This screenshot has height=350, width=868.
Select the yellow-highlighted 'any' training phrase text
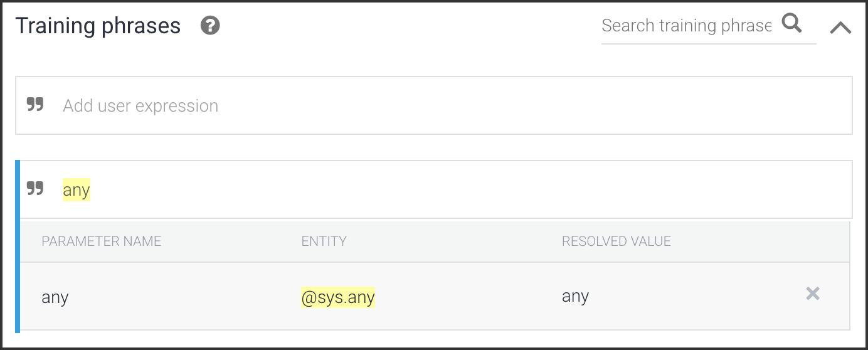(x=77, y=189)
